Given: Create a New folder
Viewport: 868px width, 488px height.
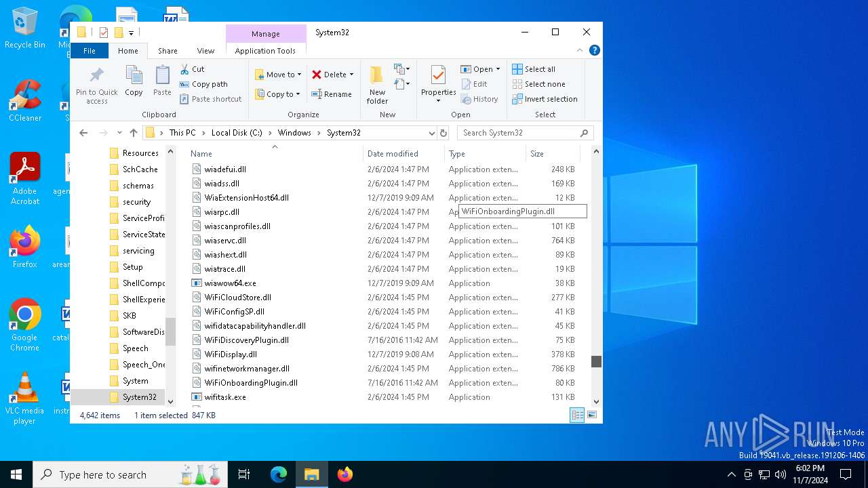Looking at the screenshot, I should point(377,85).
